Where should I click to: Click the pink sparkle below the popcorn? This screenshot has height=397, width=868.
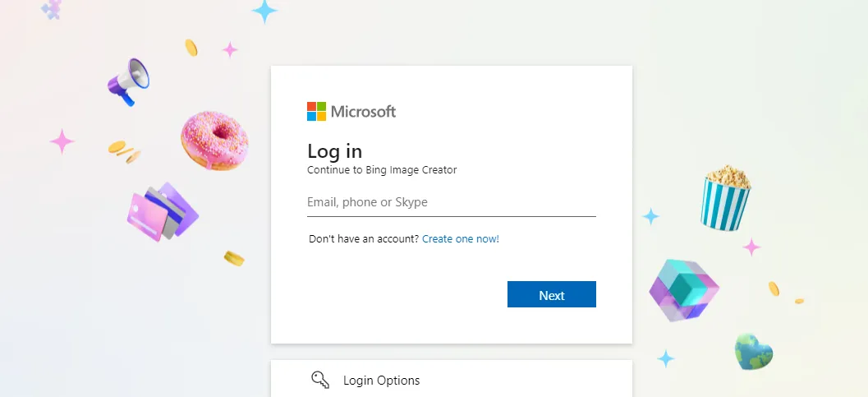click(751, 247)
